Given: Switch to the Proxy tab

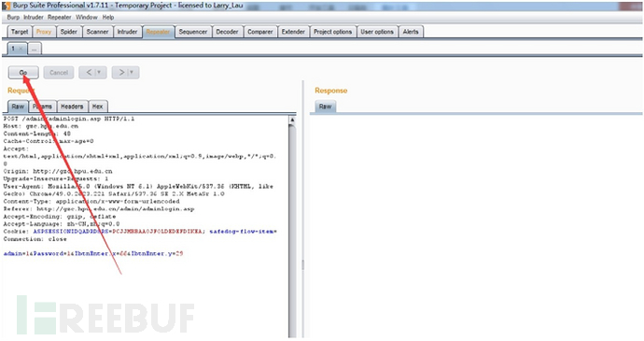Looking at the screenshot, I should [x=44, y=32].
